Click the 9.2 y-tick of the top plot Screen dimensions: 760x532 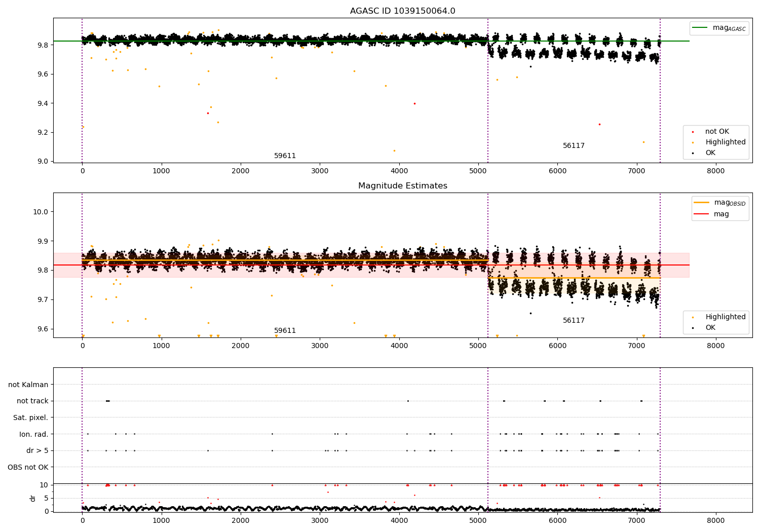[43, 132]
